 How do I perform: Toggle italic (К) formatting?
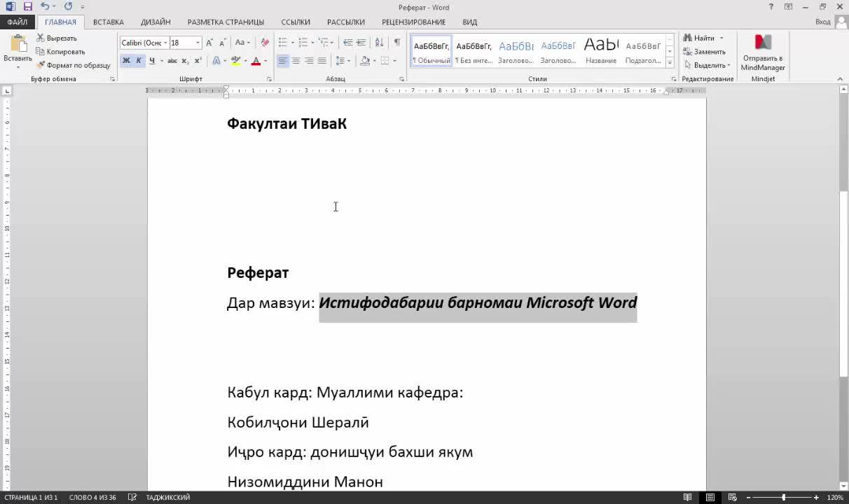point(139,61)
